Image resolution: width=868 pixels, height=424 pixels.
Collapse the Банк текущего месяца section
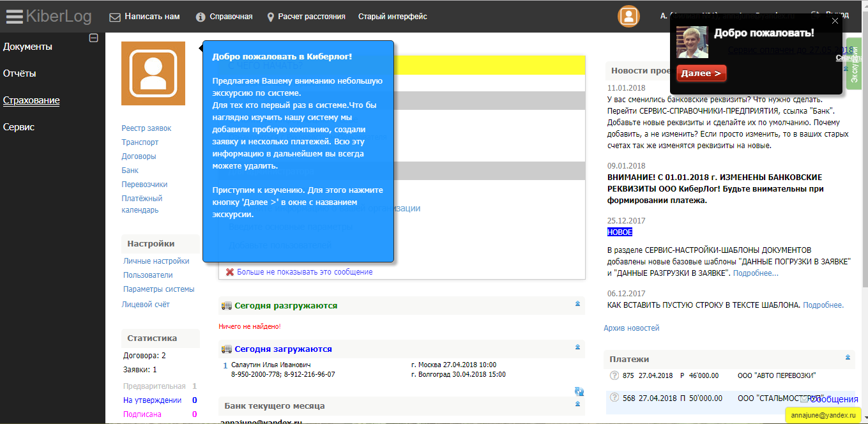578,404
